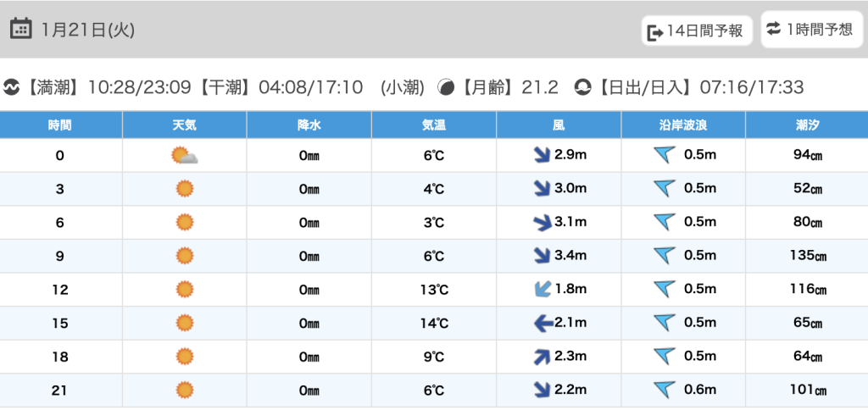Select the 時間 column header
Viewport: 868px width, 410px height.
(60, 125)
